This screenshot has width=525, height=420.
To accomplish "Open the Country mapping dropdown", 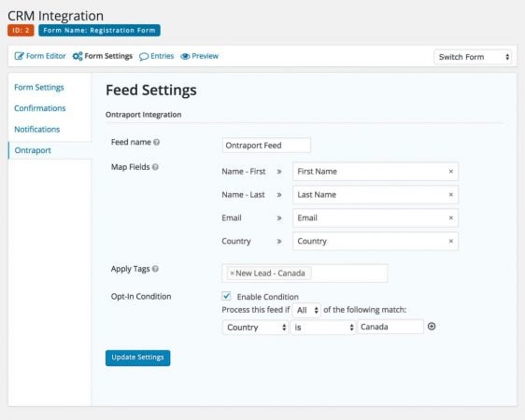I will [x=375, y=241].
